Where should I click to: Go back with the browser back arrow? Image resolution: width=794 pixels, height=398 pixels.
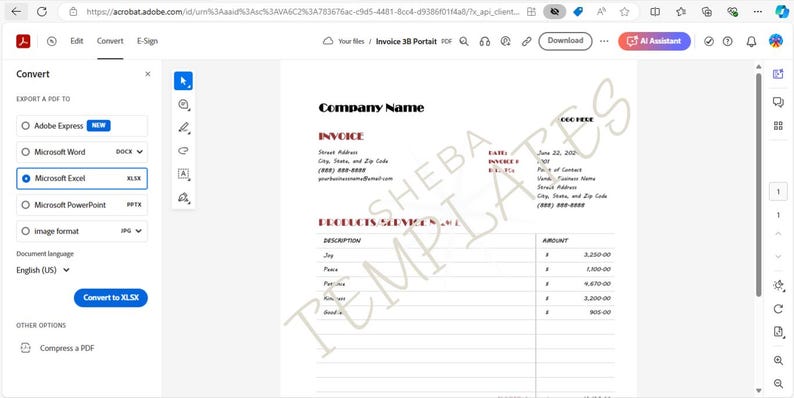click(16, 12)
